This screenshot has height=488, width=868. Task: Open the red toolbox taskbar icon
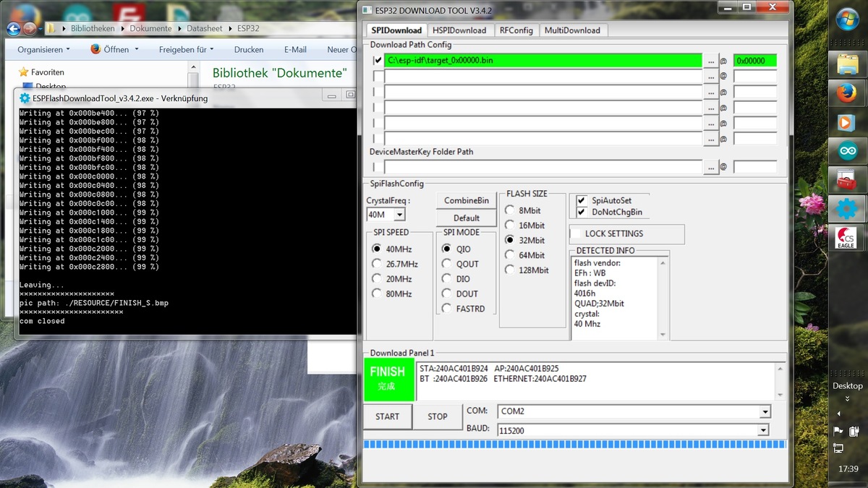847,179
